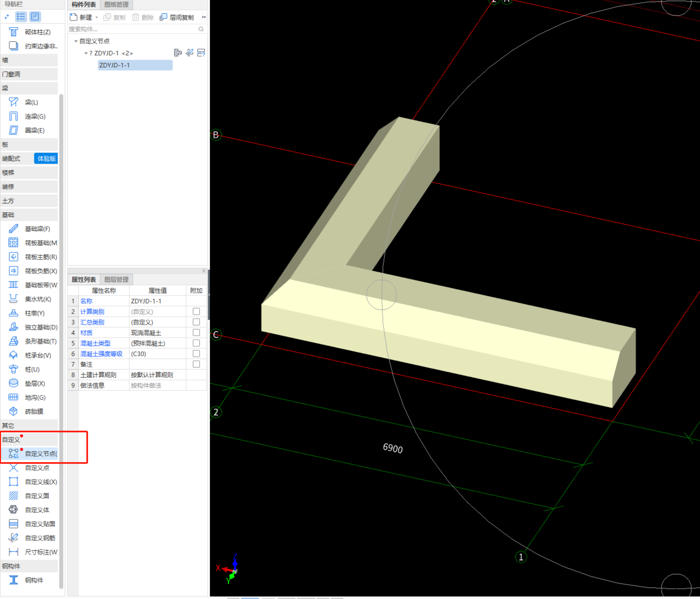700x599 pixels.
Task: Expand the 墙 category
Action: (29, 60)
